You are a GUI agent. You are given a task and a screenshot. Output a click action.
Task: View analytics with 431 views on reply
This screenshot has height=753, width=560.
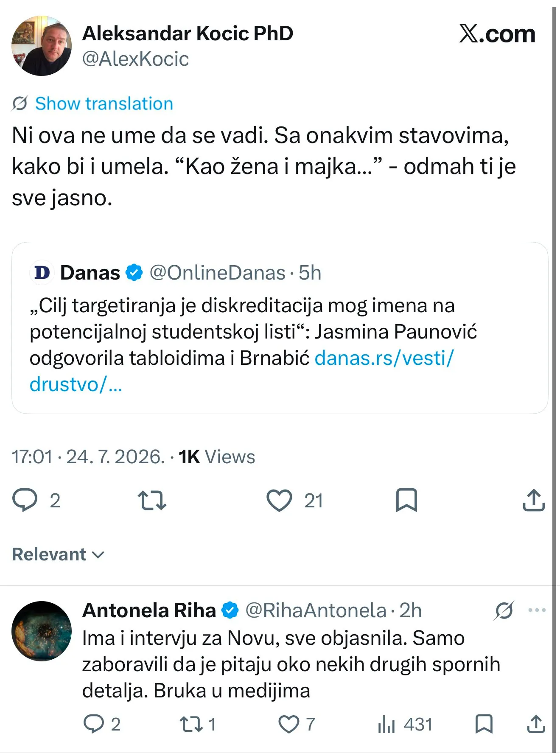coord(405,724)
